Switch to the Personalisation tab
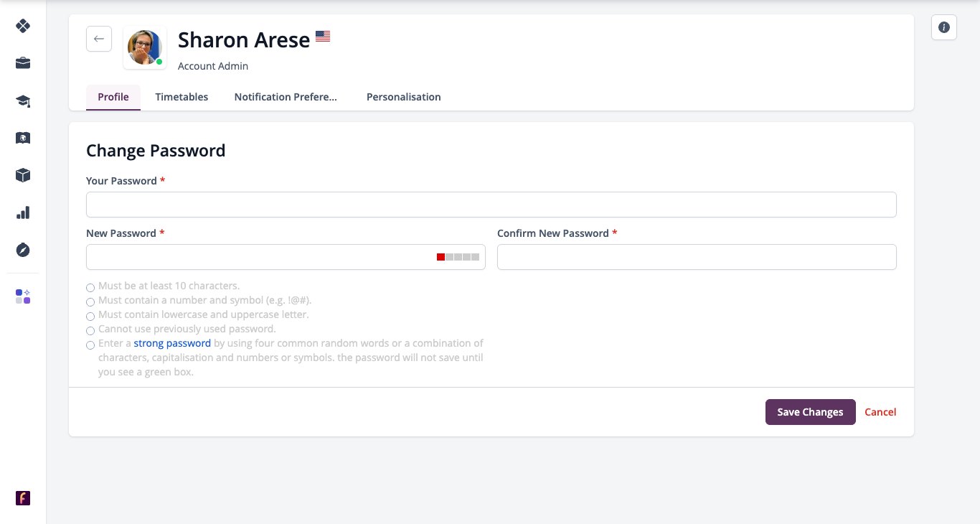This screenshot has height=524, width=980. (x=404, y=97)
